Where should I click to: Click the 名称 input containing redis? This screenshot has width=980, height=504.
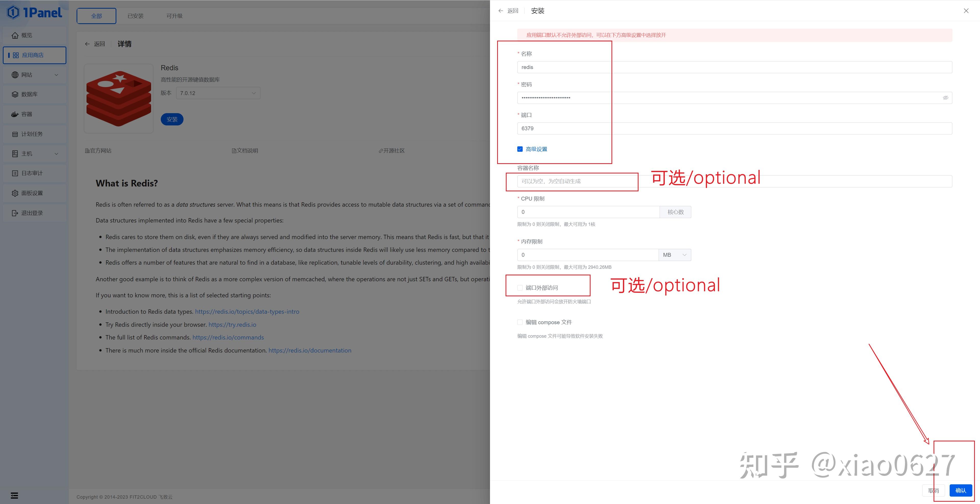[734, 67]
